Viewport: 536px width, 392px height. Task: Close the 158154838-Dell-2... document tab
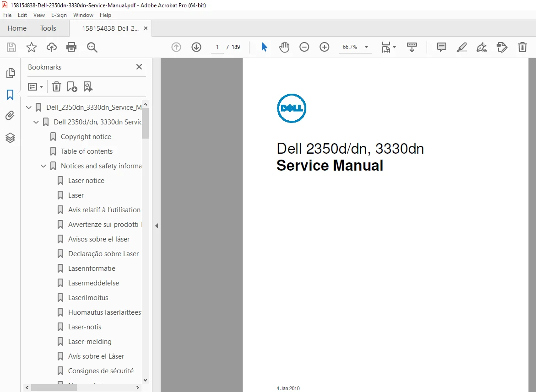(x=146, y=28)
